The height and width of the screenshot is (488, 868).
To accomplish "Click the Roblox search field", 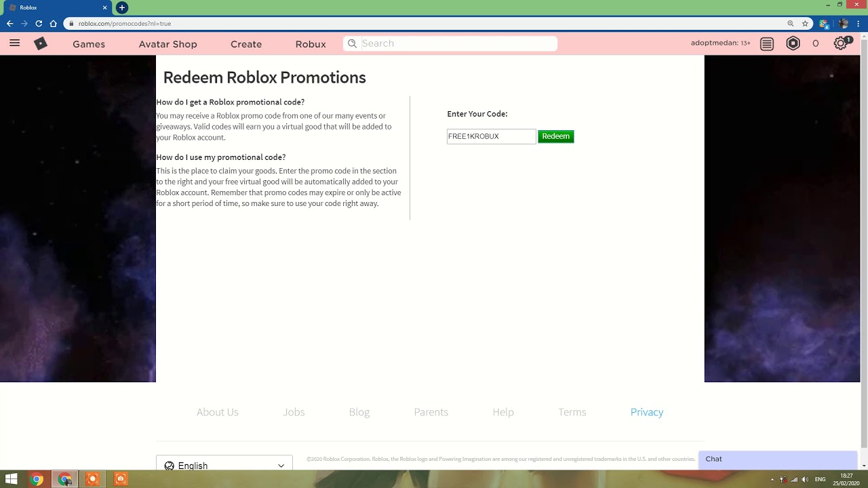I will pos(450,43).
